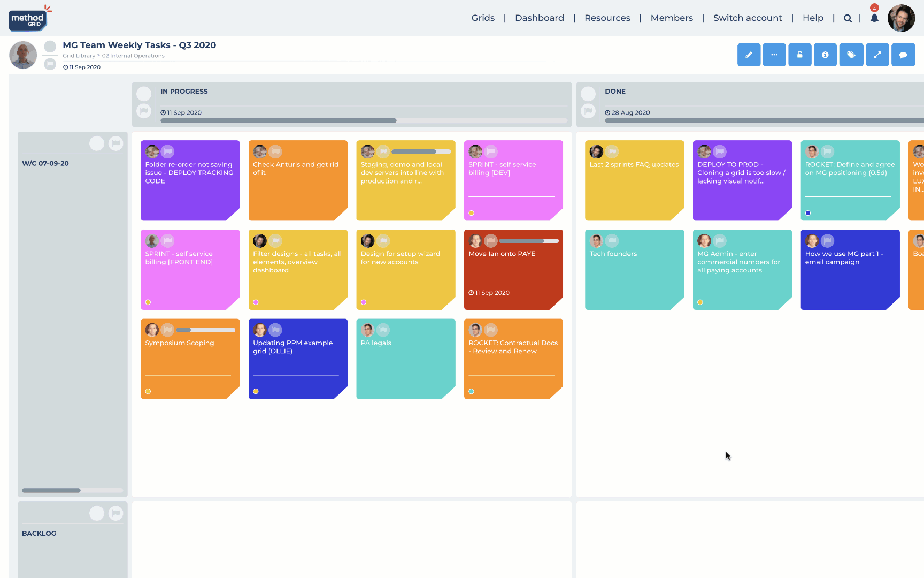Open grid tags with the tag icon
This screenshot has height=578, width=924.
[x=851, y=55]
